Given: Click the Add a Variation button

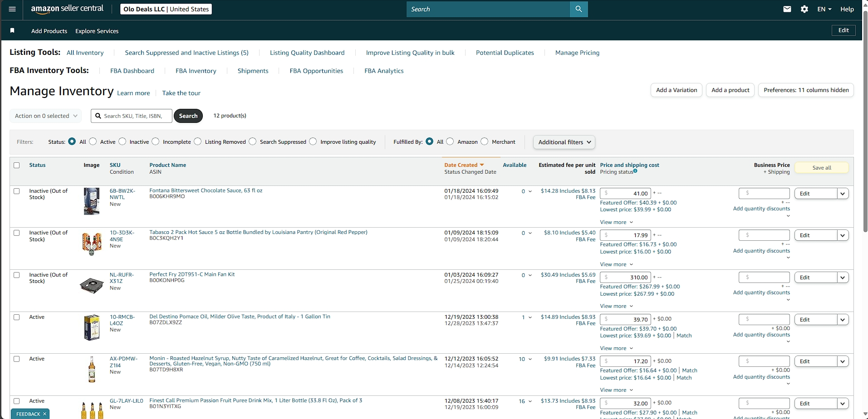Looking at the screenshot, I should click(x=677, y=90).
